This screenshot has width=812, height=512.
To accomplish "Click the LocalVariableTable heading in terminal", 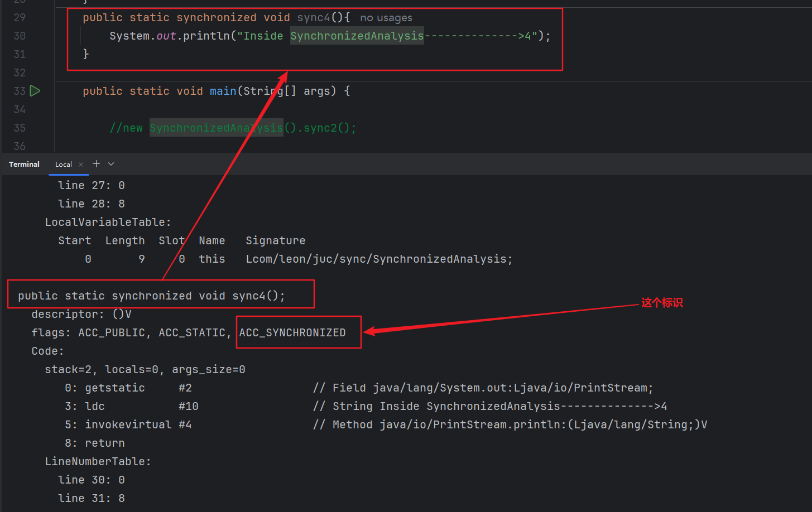I will point(108,222).
